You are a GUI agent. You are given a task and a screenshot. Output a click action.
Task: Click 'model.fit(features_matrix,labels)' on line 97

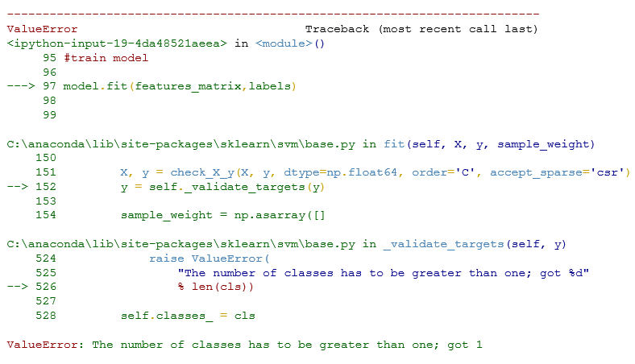(x=180, y=86)
